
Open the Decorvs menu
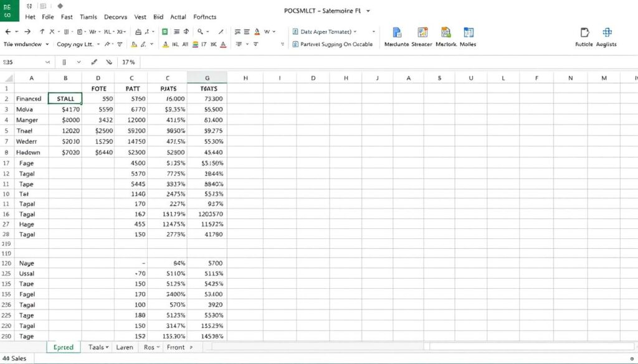point(115,17)
